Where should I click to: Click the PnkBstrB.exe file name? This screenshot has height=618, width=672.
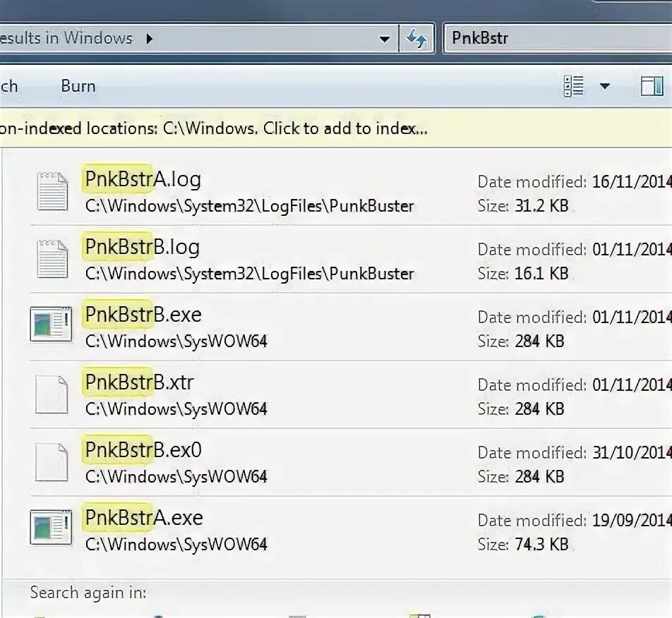coord(143,315)
